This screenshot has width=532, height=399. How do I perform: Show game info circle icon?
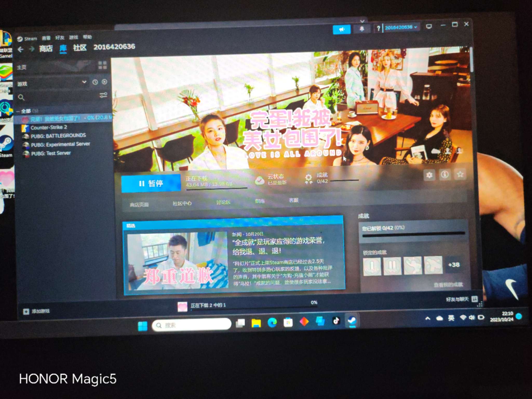coord(445,175)
